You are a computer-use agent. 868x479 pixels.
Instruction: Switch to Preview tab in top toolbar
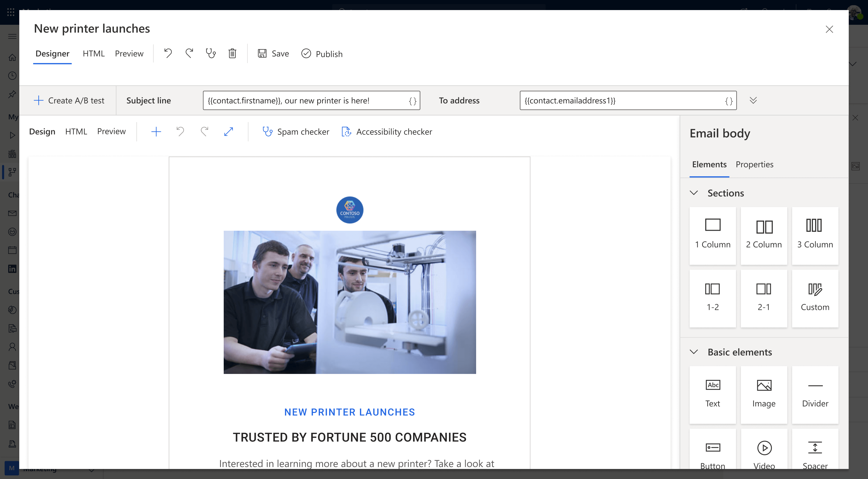(x=129, y=54)
